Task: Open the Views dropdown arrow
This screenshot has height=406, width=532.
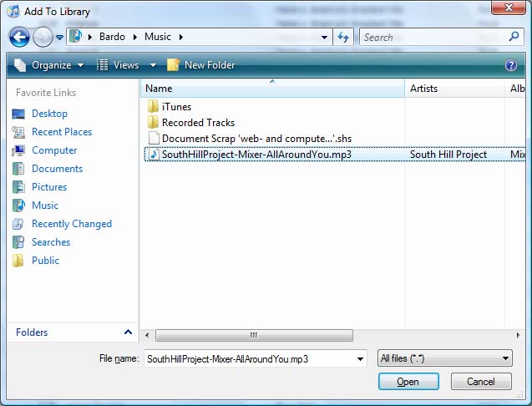Action: tap(153, 65)
